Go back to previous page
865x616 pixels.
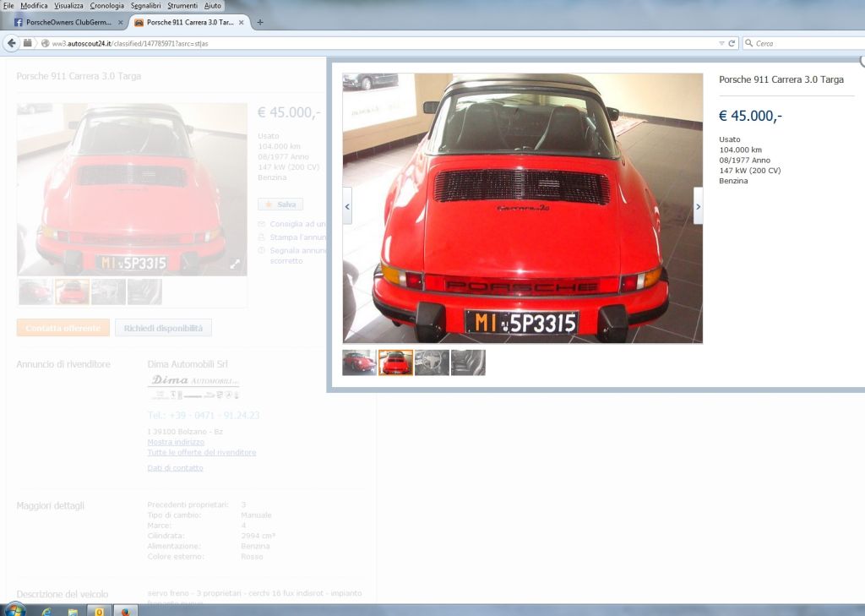point(11,43)
